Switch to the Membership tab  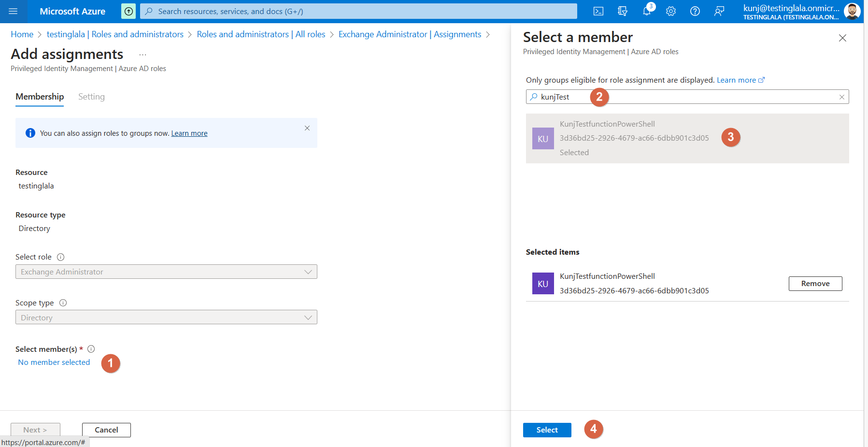(40, 97)
